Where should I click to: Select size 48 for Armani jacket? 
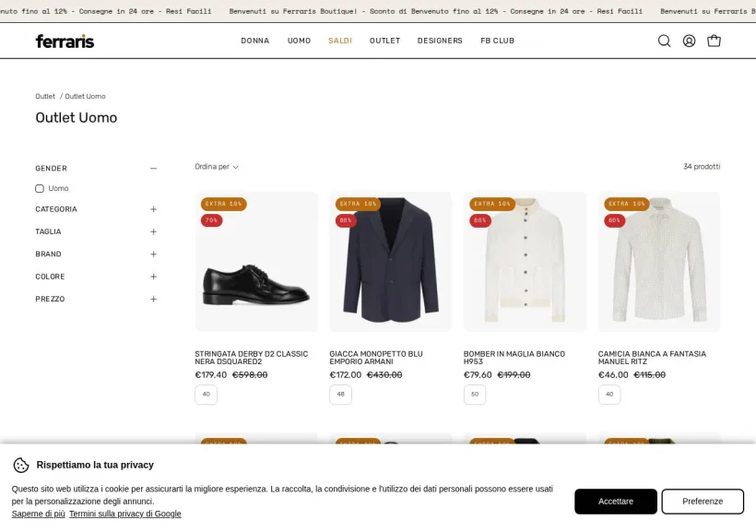tap(340, 395)
